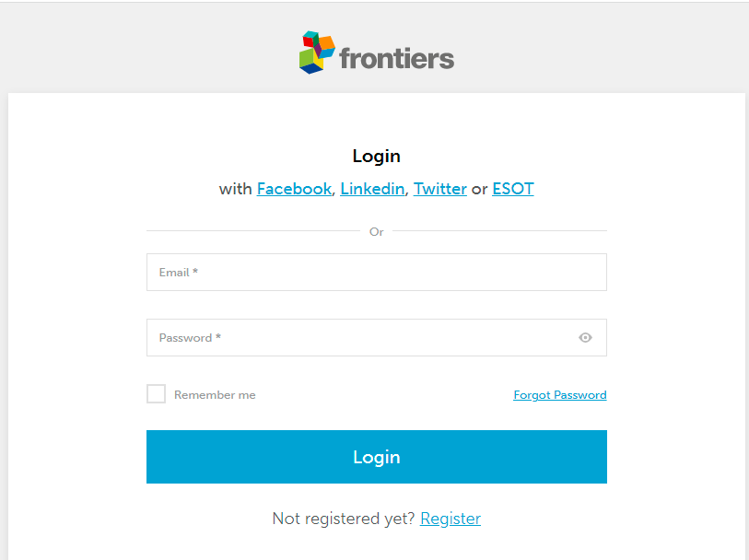749x560 pixels.
Task: Show password using the eye icon
Action: point(585,338)
